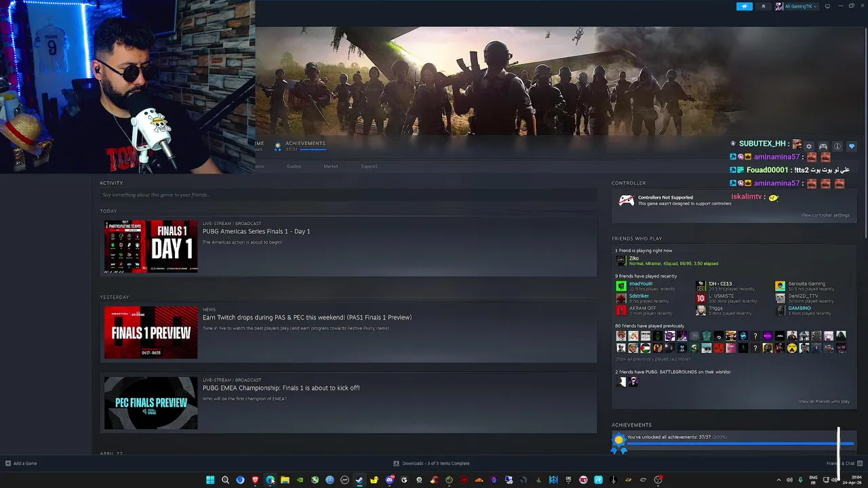The height and width of the screenshot is (488, 868).
Task: Open Downloads - 3 of 3 Items Complete
Action: [431, 464]
